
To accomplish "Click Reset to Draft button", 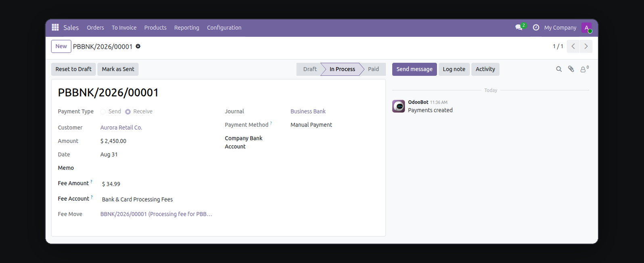I will [73, 69].
